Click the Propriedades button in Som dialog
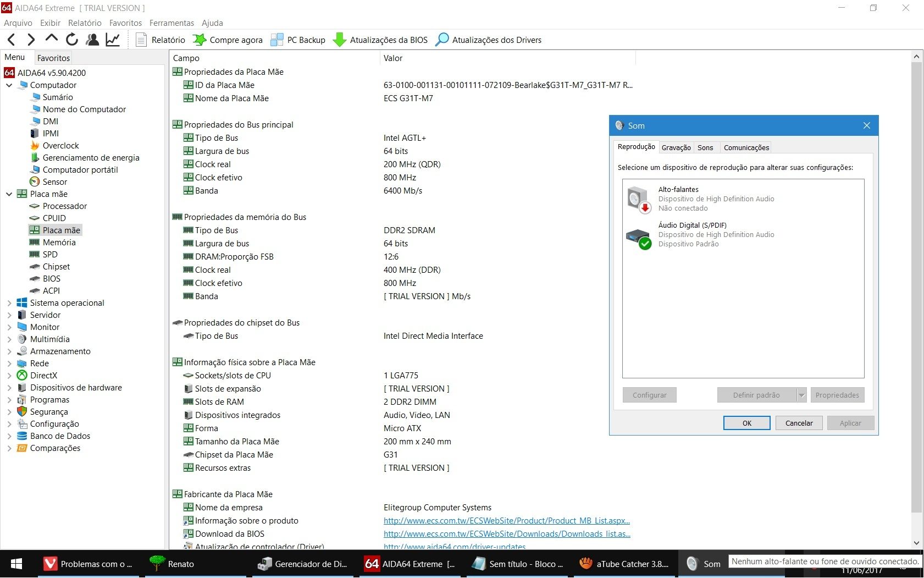Viewport: 924px width, 578px height. coord(837,395)
